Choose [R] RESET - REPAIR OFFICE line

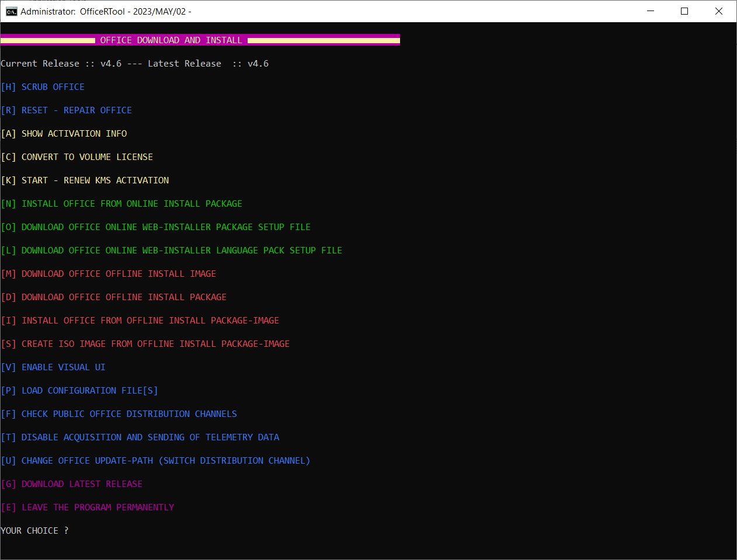[x=67, y=110]
